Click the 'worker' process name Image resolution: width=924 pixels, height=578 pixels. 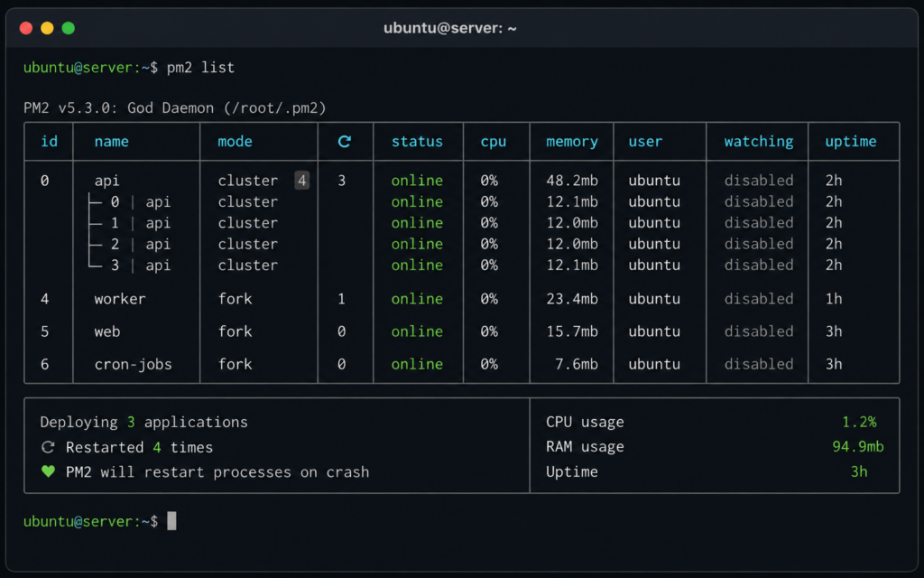(120, 299)
